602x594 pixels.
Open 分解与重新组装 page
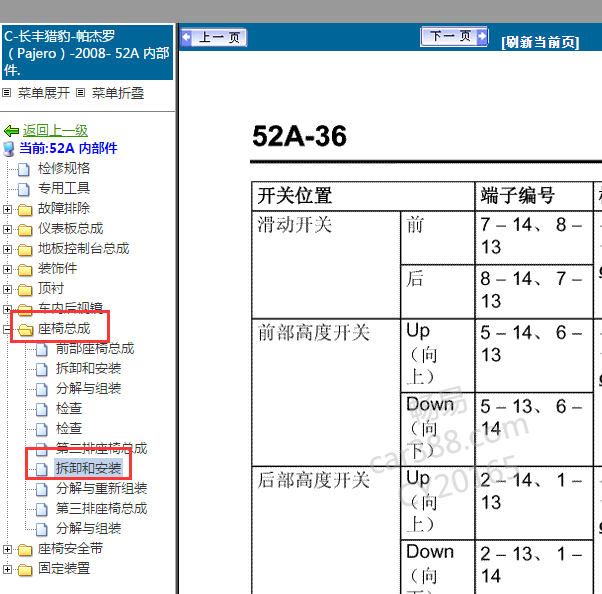[101, 488]
